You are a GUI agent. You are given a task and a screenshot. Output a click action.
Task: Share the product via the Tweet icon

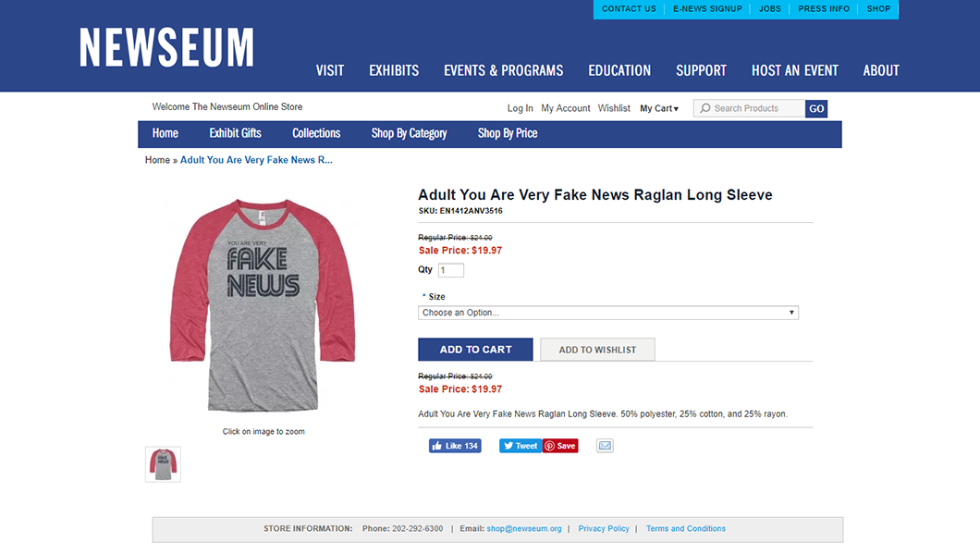[x=520, y=445]
